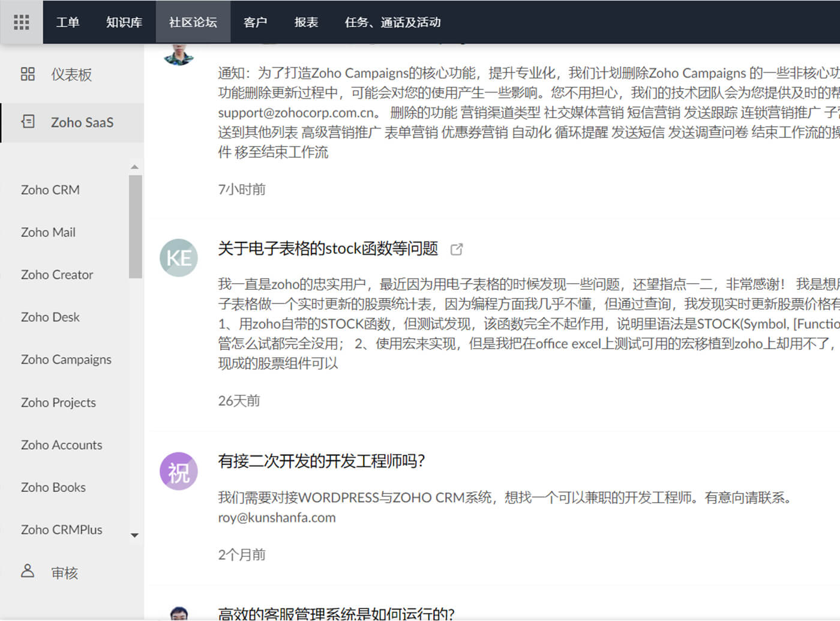Open 任务、通话及活动 tab
The image size is (840, 621).
(393, 22)
